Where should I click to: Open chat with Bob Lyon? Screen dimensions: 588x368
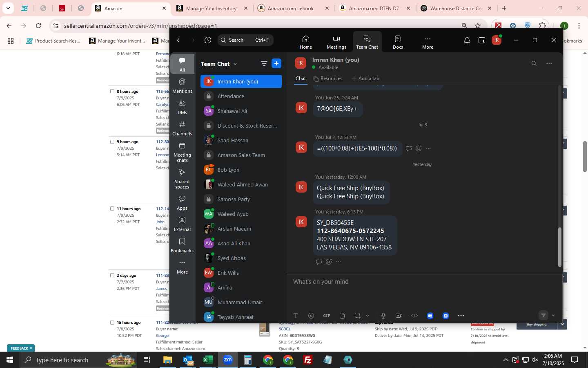[x=241, y=170]
